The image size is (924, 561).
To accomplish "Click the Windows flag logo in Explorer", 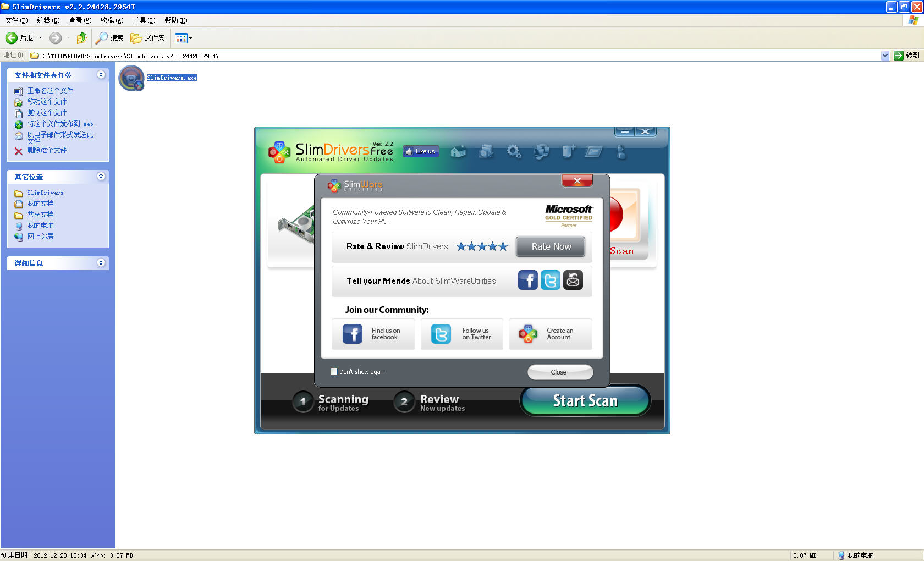I will click(x=914, y=20).
